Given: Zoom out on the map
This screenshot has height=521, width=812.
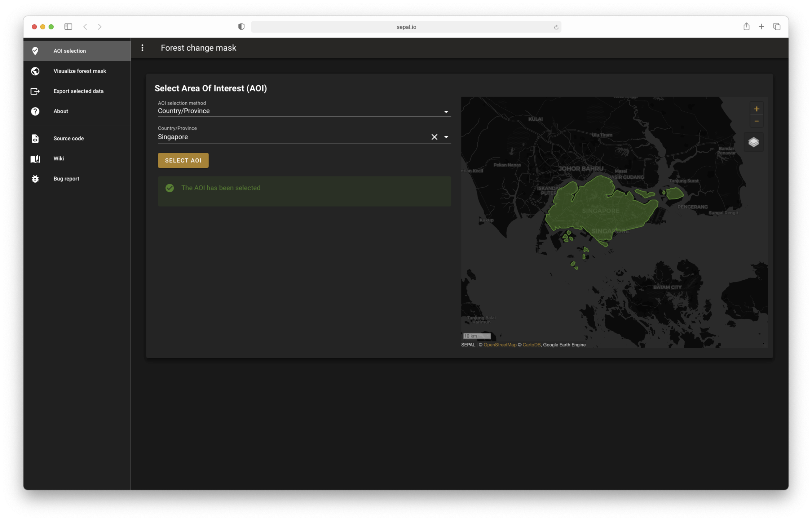Looking at the screenshot, I should click(756, 121).
